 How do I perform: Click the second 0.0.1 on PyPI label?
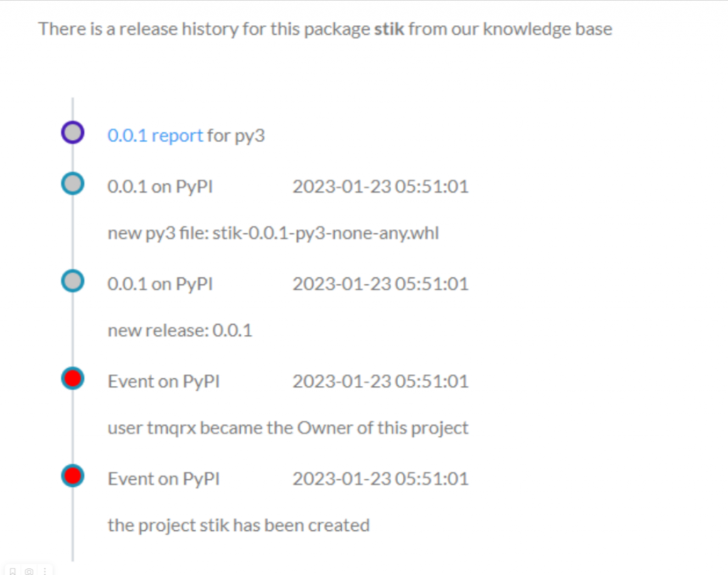click(160, 284)
